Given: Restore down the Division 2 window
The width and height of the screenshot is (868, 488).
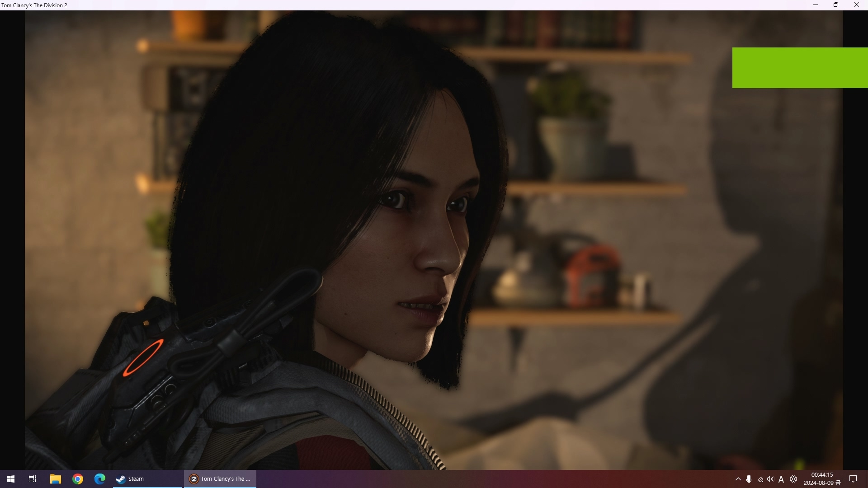Looking at the screenshot, I should tap(836, 5).
